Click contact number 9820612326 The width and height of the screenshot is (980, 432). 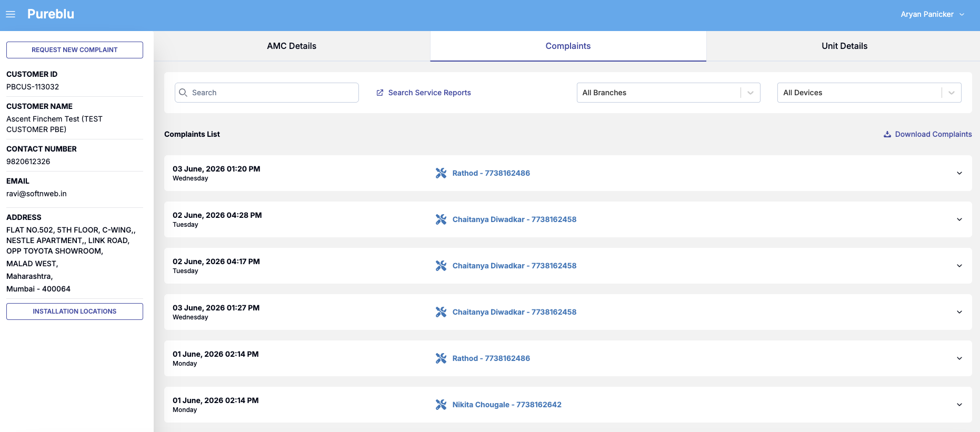pos(28,162)
